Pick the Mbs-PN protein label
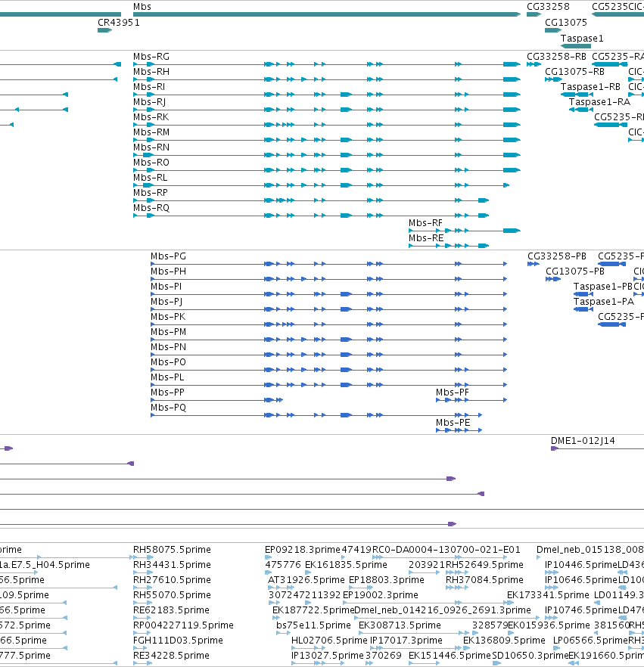This screenshot has width=644, height=667. [x=168, y=347]
